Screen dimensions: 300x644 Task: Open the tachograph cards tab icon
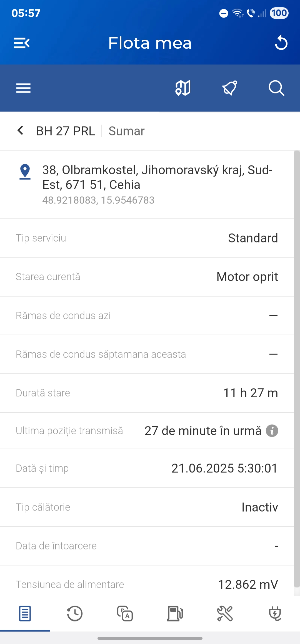tap(125, 613)
